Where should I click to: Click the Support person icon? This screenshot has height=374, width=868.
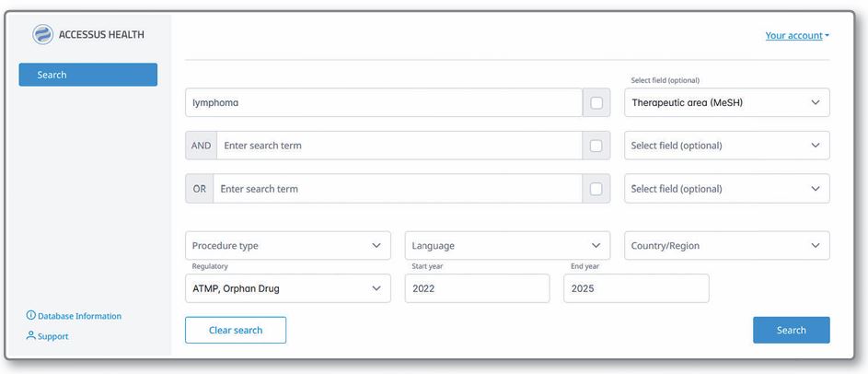pyautogui.click(x=31, y=336)
